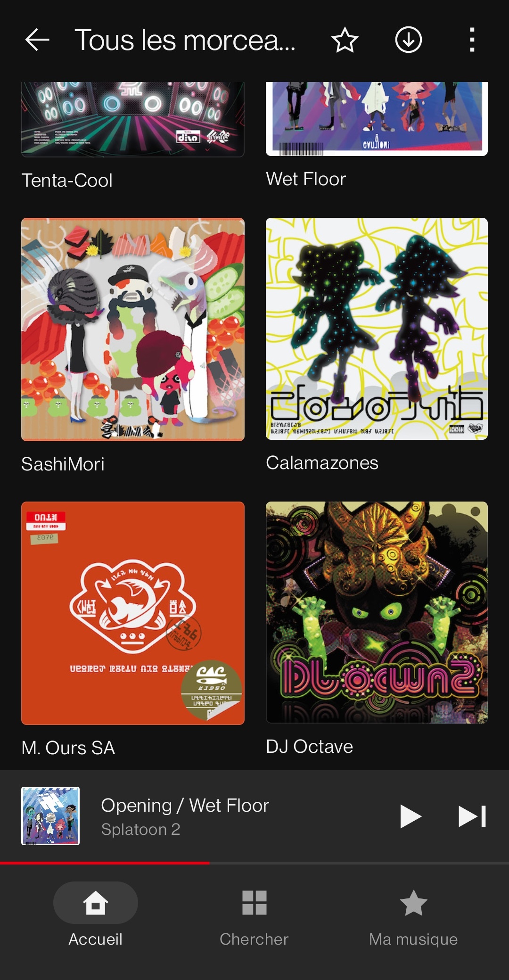Seek on the red playback progress bar

(x=254, y=863)
